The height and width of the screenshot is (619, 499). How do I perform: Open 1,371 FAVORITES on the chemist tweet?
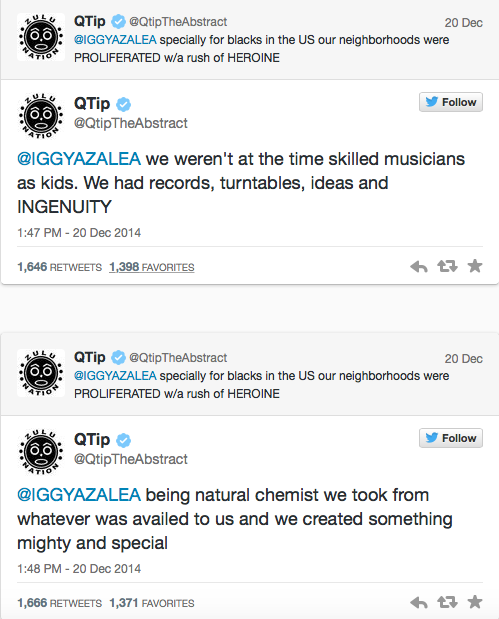click(x=152, y=603)
